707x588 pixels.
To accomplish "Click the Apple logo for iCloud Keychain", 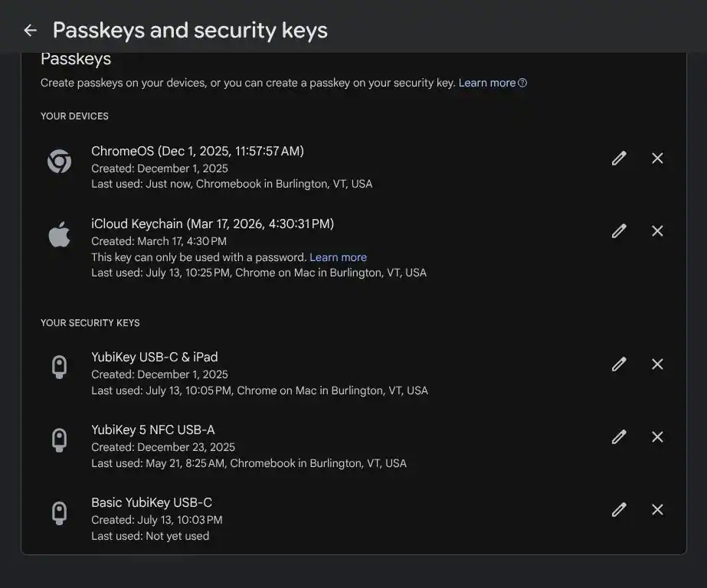I will point(60,234).
